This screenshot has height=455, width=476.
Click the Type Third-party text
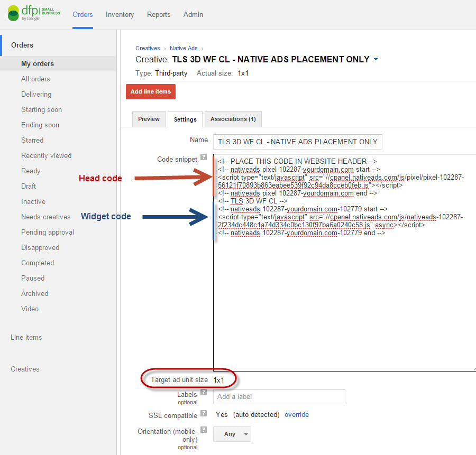click(171, 73)
